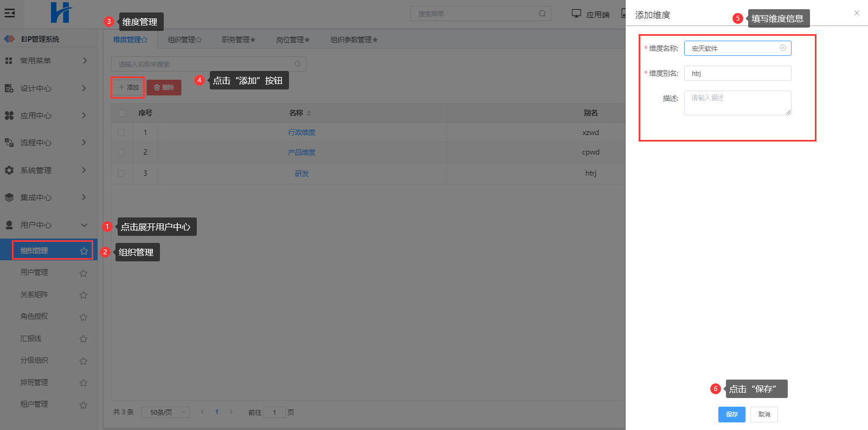Click the 应用中心 clover icon
This screenshot has width=868, height=430.
coord(9,115)
